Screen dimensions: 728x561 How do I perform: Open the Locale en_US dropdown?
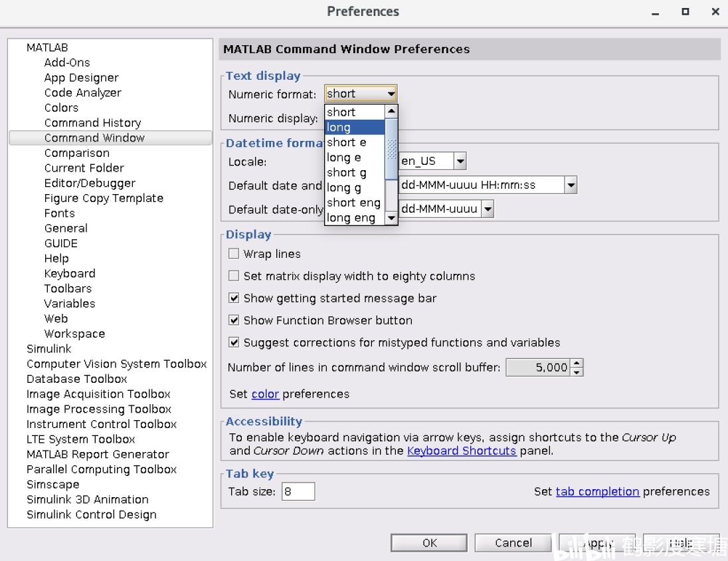coord(460,162)
